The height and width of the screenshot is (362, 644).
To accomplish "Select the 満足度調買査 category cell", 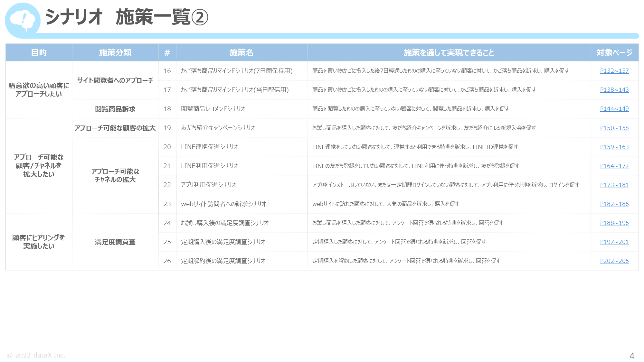I will (x=115, y=242).
